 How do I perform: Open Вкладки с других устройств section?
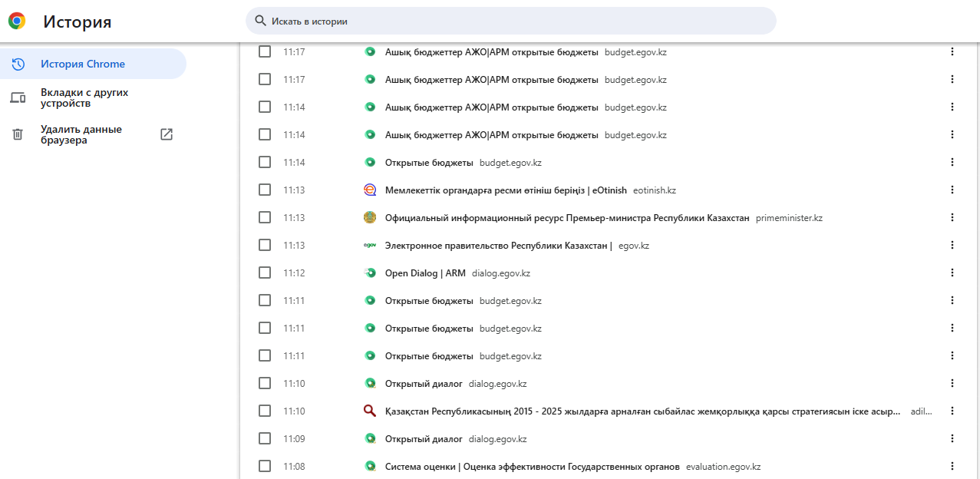tap(84, 97)
